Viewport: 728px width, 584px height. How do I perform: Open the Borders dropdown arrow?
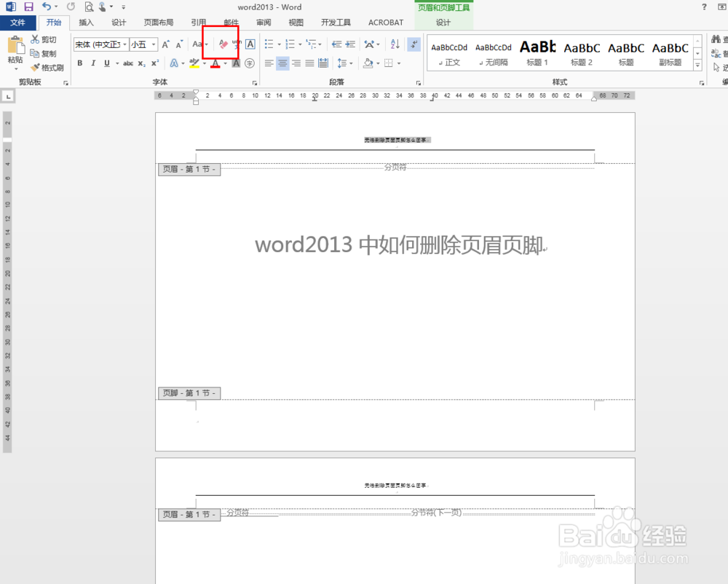(x=399, y=63)
